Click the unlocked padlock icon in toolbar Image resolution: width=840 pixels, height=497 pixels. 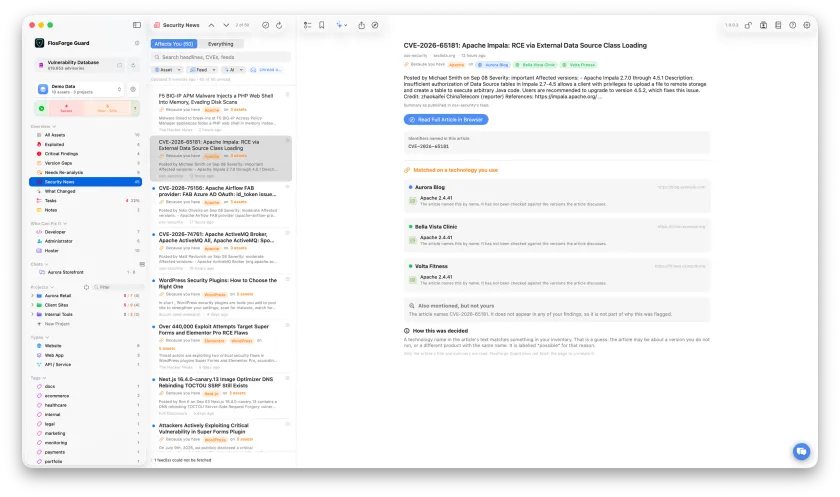tap(748, 25)
